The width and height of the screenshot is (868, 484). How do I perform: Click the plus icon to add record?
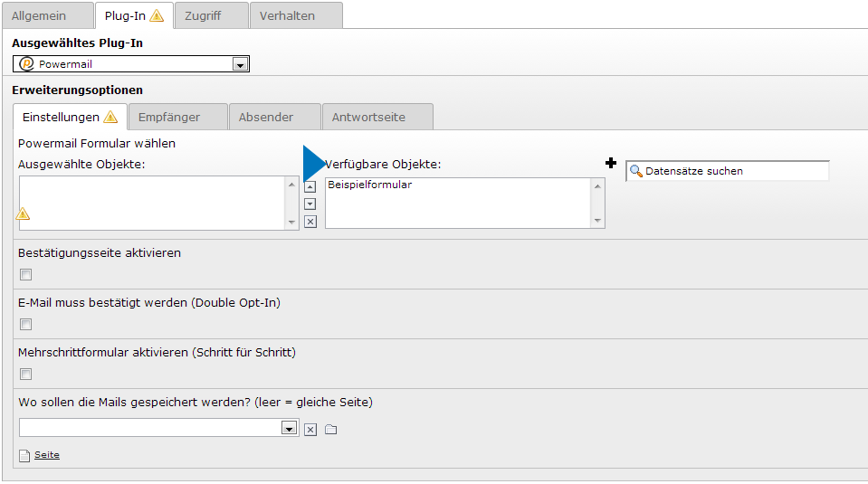click(x=611, y=163)
